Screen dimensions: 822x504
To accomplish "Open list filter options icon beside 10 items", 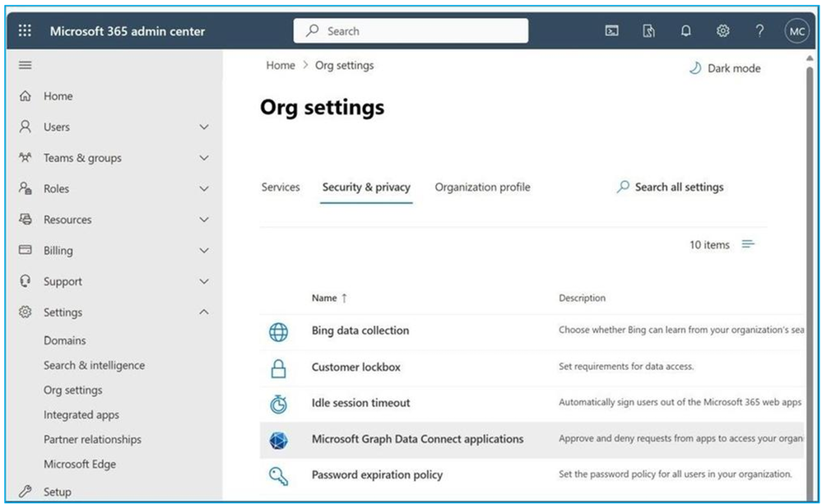I will coord(748,244).
